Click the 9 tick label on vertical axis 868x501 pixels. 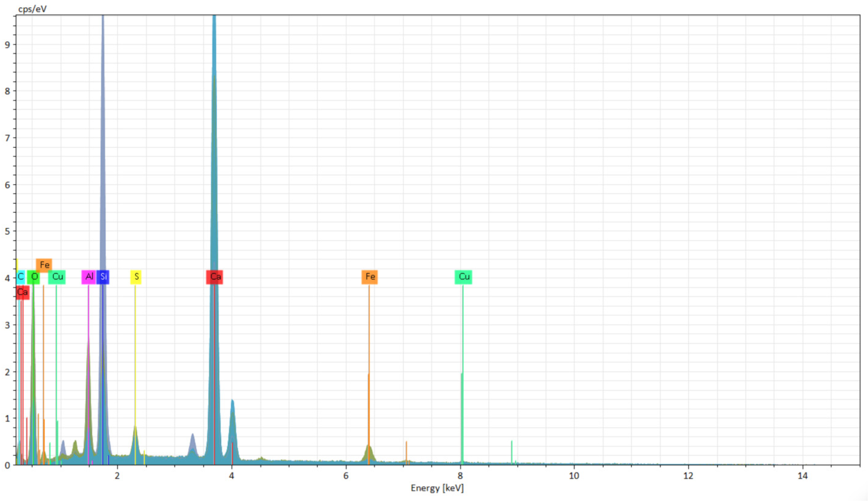[7, 44]
